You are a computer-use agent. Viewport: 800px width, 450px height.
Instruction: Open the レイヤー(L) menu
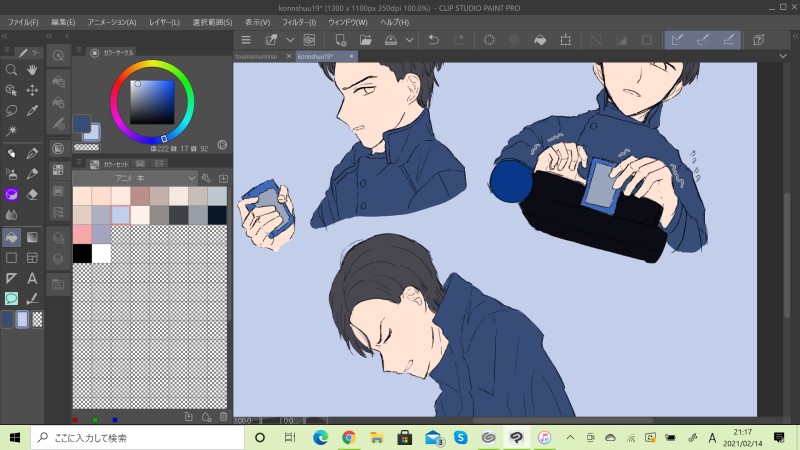(164, 22)
